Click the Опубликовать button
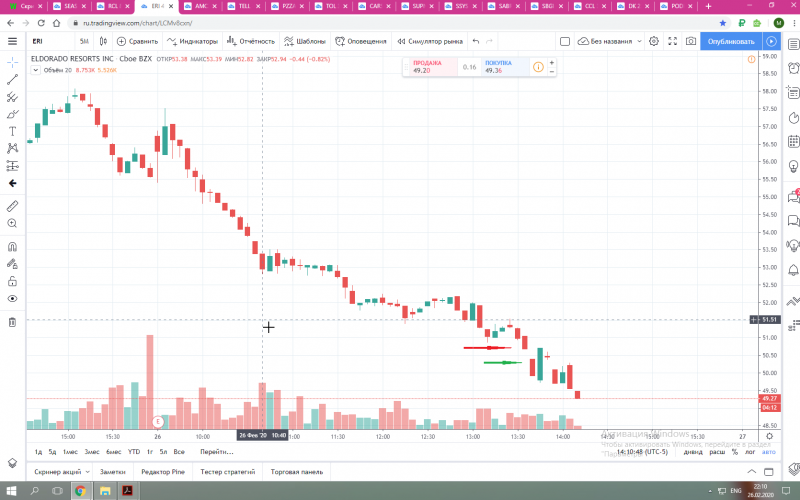The height and width of the screenshot is (500, 800). (731, 41)
